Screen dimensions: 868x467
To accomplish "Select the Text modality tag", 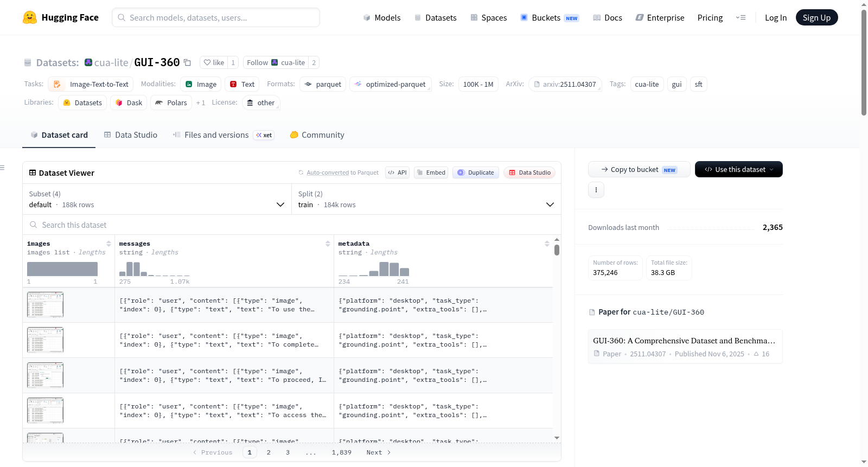I will [x=242, y=84].
